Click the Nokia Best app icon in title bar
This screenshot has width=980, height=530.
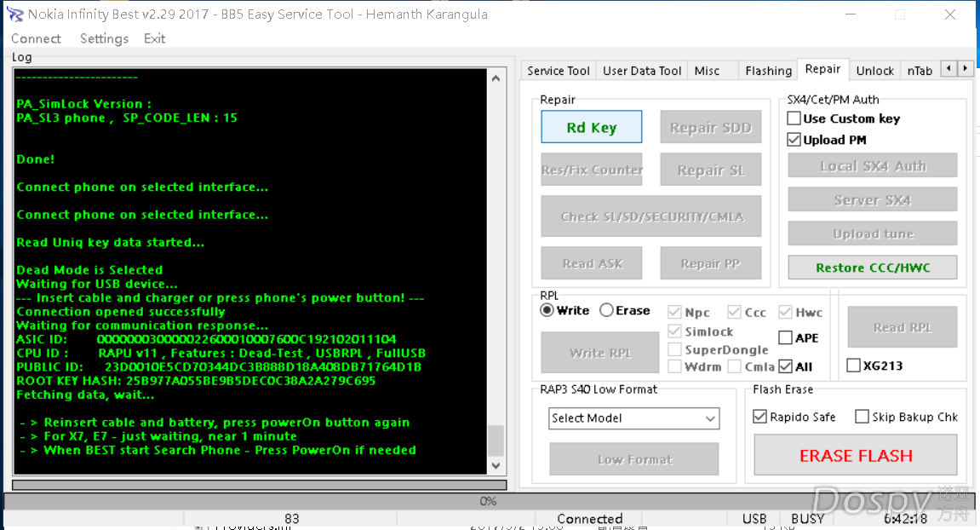pyautogui.click(x=14, y=14)
